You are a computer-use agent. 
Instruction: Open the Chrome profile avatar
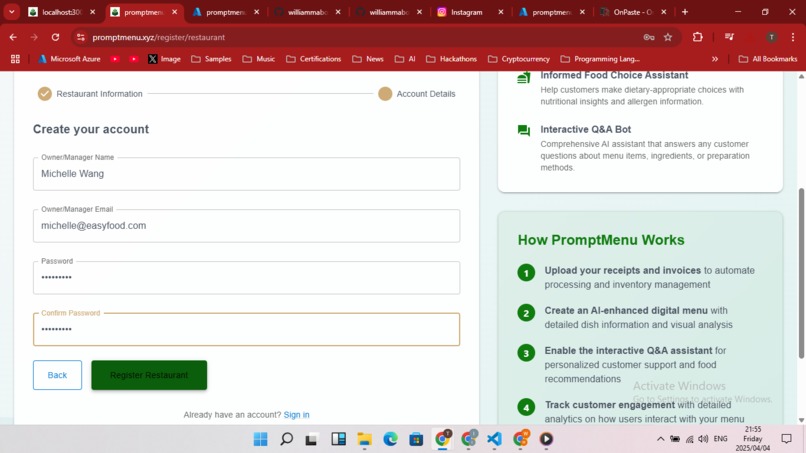(x=771, y=37)
